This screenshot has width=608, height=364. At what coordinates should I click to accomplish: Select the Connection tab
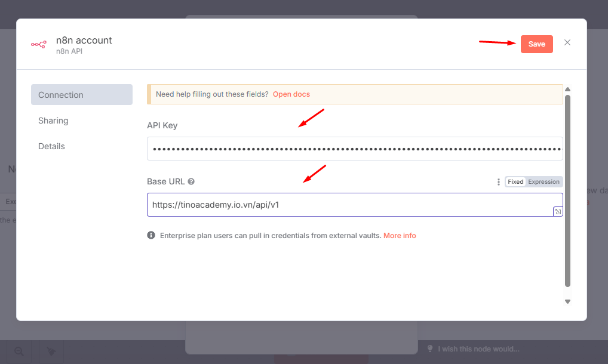pyautogui.click(x=81, y=95)
